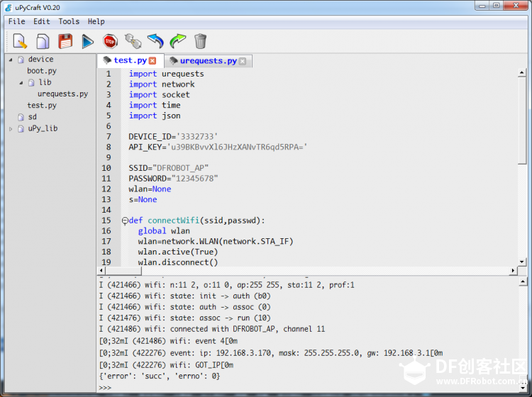Maximize the uPyCraft window
Image resolution: width=532 pixels, height=397 pixels.
tap(496, 6)
